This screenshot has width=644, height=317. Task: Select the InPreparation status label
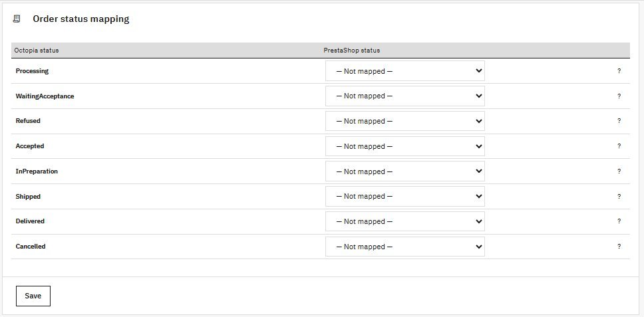click(x=37, y=171)
